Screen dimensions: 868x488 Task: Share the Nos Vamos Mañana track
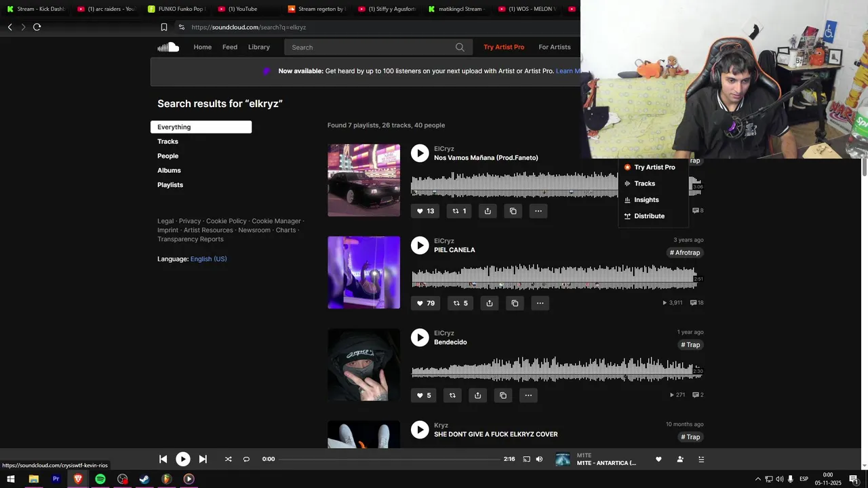tap(488, 211)
